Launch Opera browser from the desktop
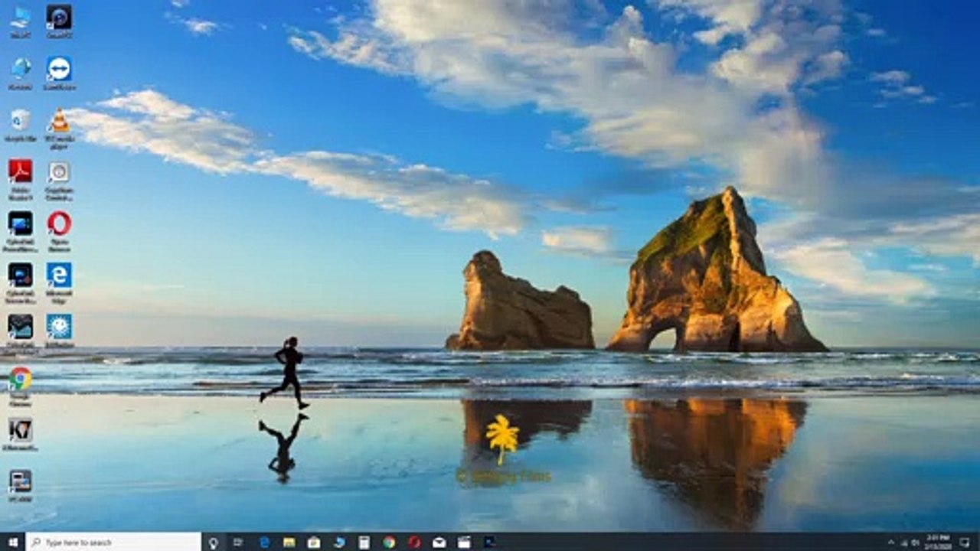The width and height of the screenshot is (980, 551). tap(59, 230)
